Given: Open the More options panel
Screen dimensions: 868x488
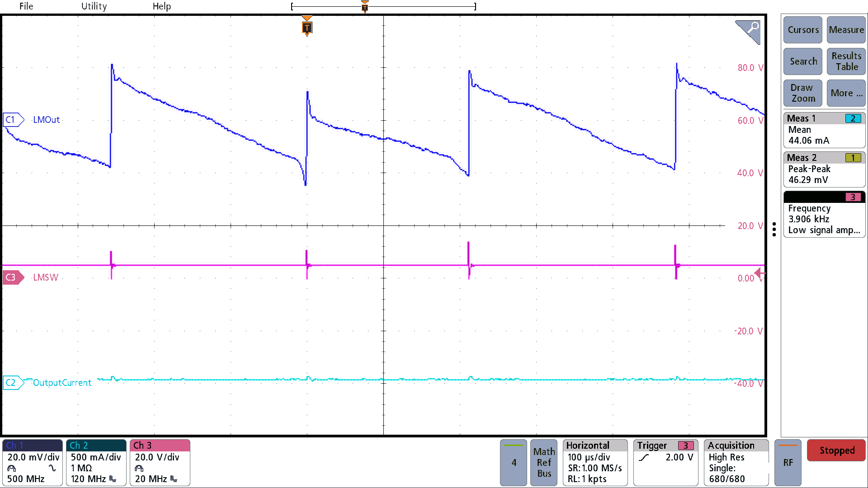Looking at the screenshot, I should 846,93.
